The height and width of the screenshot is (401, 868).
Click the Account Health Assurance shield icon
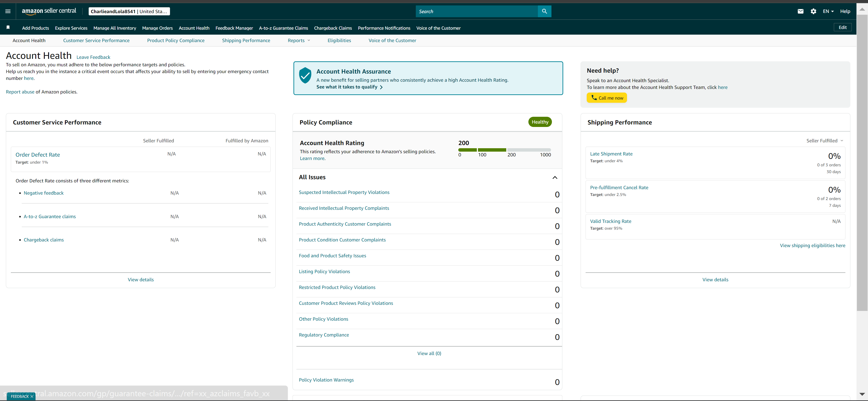coord(305,75)
